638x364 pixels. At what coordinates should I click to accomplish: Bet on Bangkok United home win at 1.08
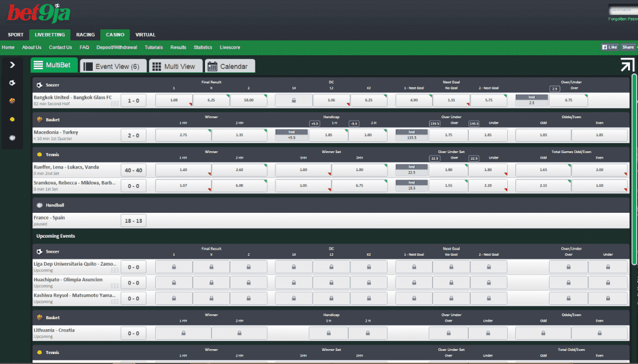coord(174,100)
